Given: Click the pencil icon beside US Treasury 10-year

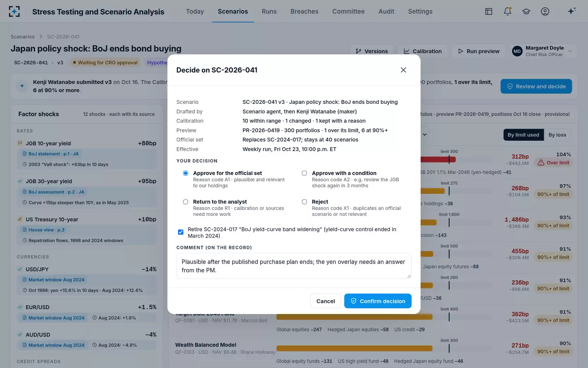Looking at the screenshot, I should click(x=20, y=219).
